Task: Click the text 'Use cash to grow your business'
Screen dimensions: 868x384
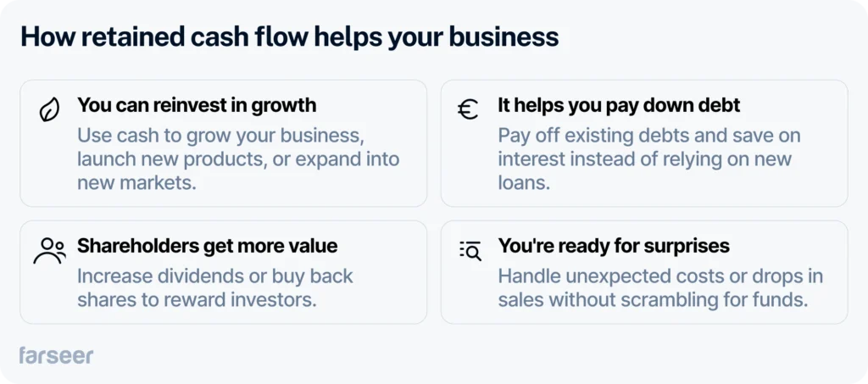Action: (220, 136)
